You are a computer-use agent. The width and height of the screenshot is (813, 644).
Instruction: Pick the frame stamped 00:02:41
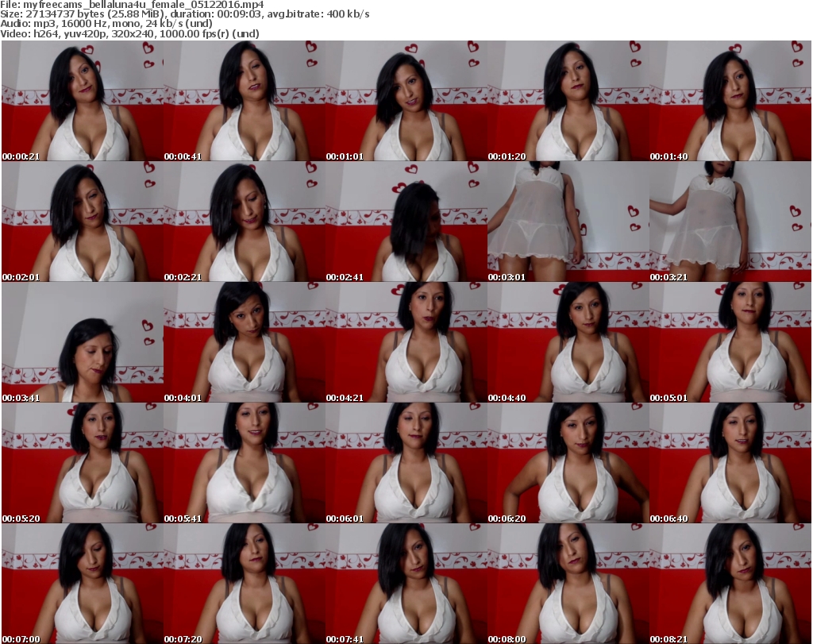406,222
